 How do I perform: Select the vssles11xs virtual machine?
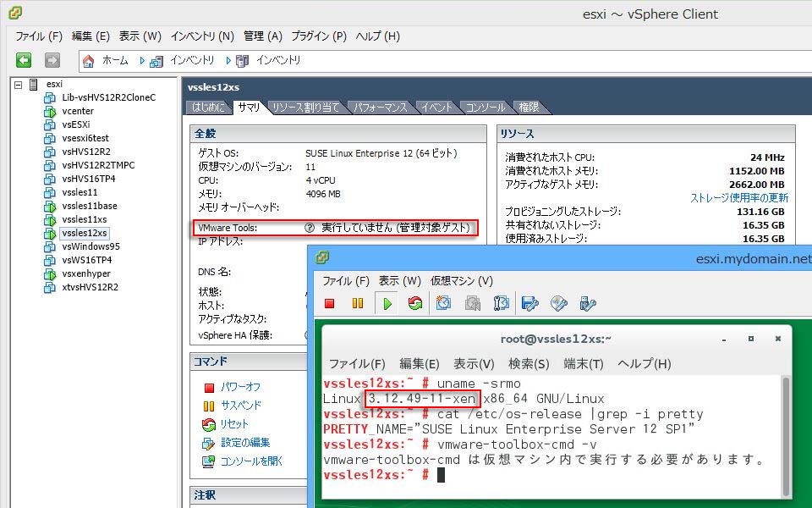tap(85, 219)
